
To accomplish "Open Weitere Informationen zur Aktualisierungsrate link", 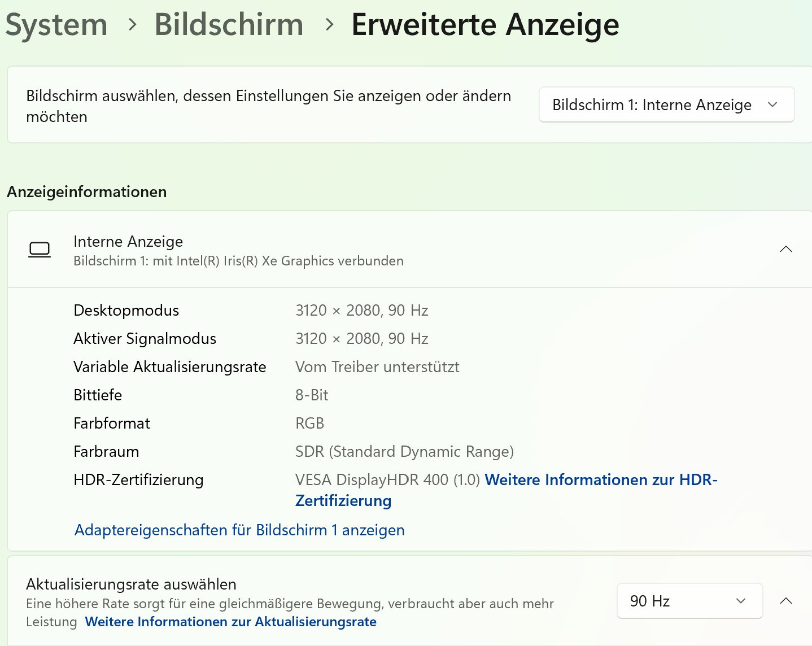I will coord(230,622).
